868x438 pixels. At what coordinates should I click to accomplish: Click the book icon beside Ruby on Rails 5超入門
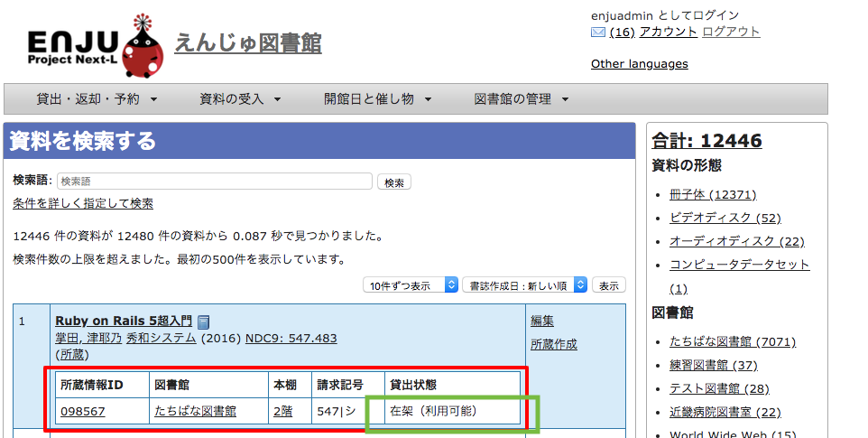tap(204, 322)
